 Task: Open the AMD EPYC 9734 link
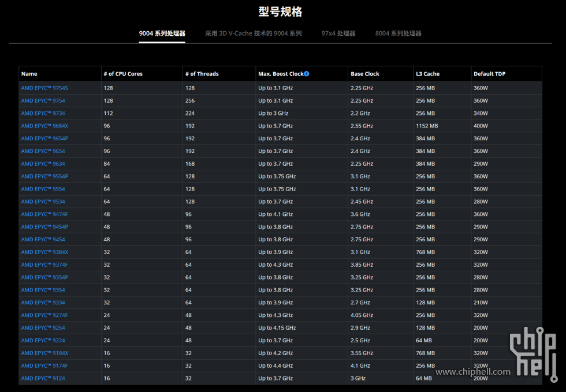click(43, 113)
